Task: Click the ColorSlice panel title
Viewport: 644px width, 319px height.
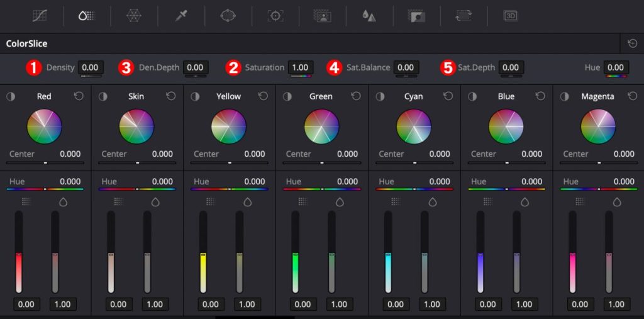Action: click(26, 43)
